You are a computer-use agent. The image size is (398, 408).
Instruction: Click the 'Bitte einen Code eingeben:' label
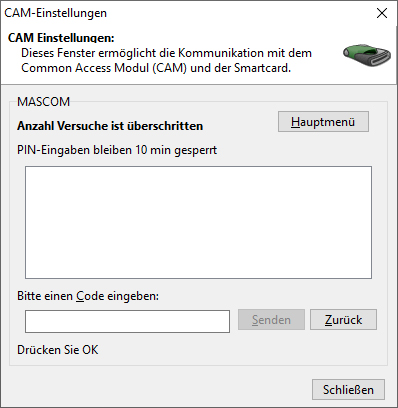88,296
